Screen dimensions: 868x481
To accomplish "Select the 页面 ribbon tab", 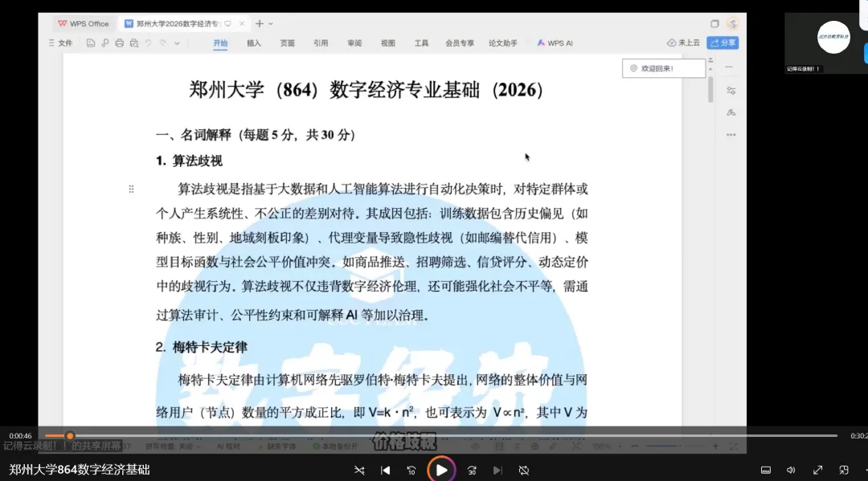I will [287, 43].
